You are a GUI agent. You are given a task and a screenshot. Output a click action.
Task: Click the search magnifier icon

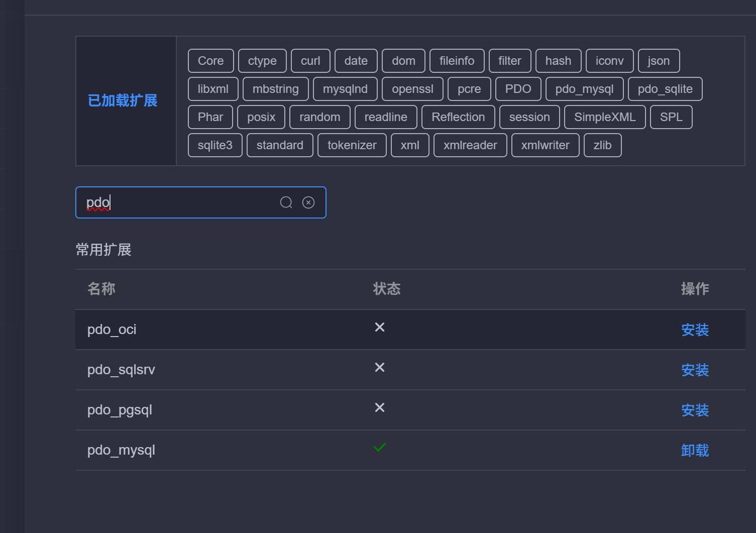click(286, 202)
